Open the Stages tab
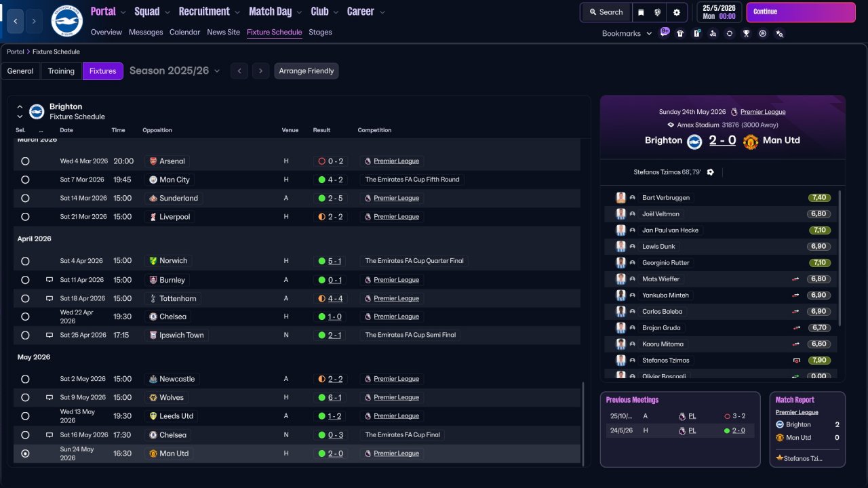Viewport: 868px width, 488px height. pos(320,32)
